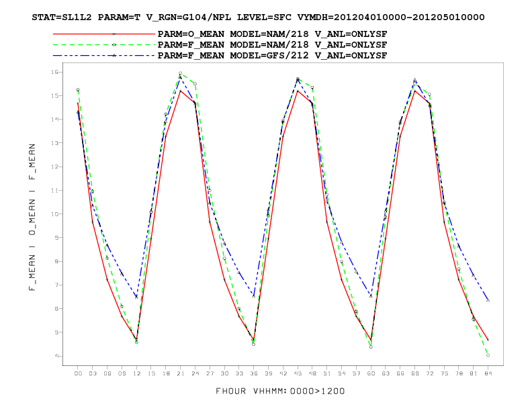Click x-axis tick label 30

click(x=224, y=373)
